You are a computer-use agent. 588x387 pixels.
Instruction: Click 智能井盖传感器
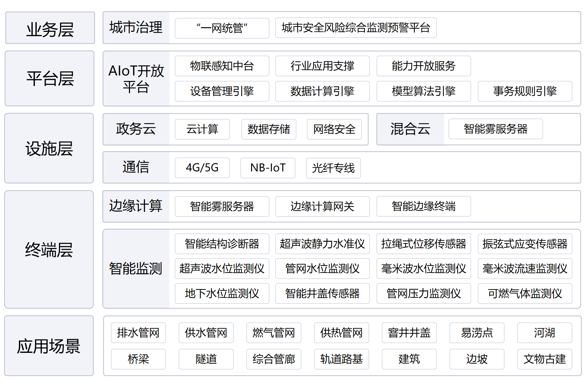(x=322, y=293)
